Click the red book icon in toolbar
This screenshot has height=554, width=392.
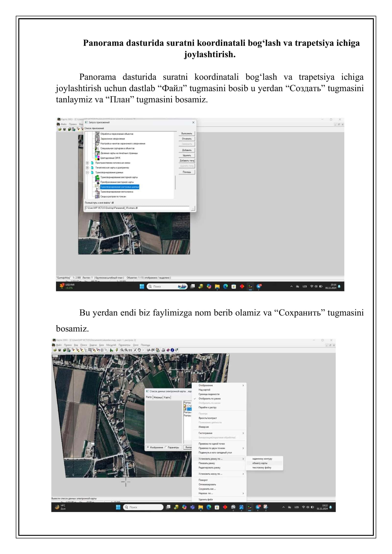pos(168,350)
